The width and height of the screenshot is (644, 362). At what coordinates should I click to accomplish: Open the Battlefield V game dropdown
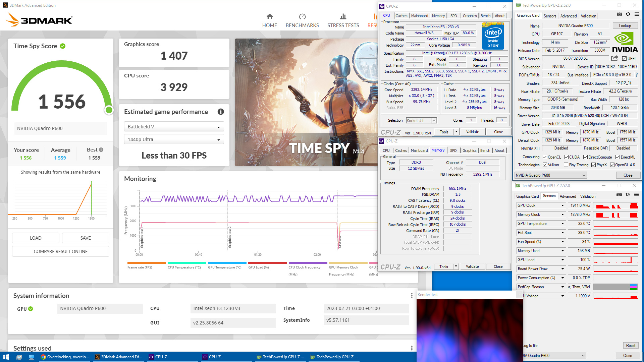(x=174, y=127)
